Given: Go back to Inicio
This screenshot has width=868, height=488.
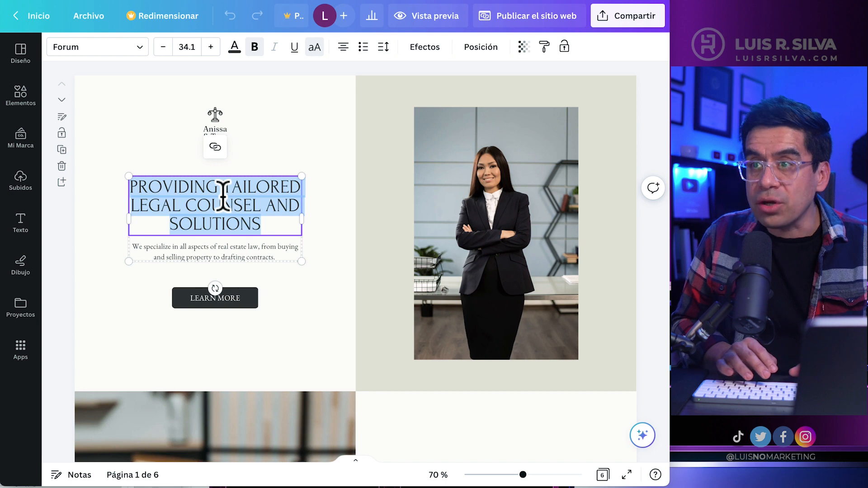Looking at the screenshot, I should pyautogui.click(x=32, y=16).
